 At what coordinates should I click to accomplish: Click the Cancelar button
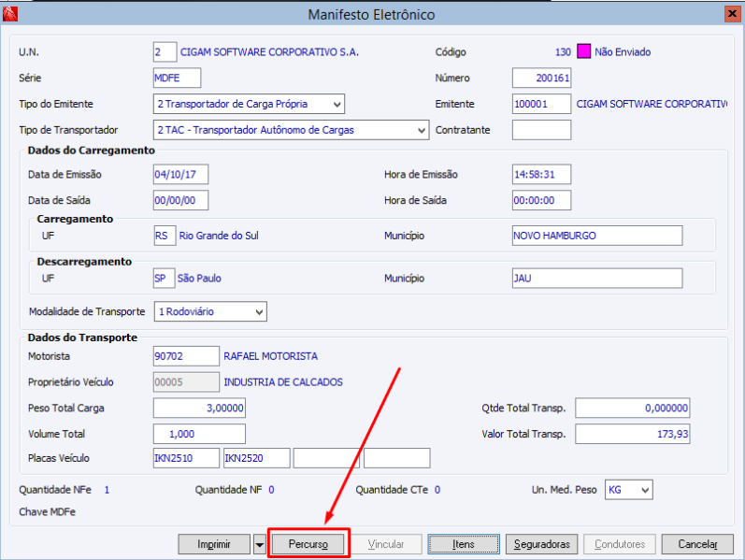(697, 544)
